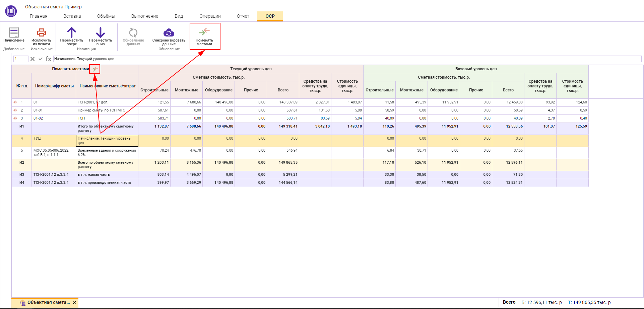Click the Начисление add icon
Screen dimensions: 644x309
(14, 32)
